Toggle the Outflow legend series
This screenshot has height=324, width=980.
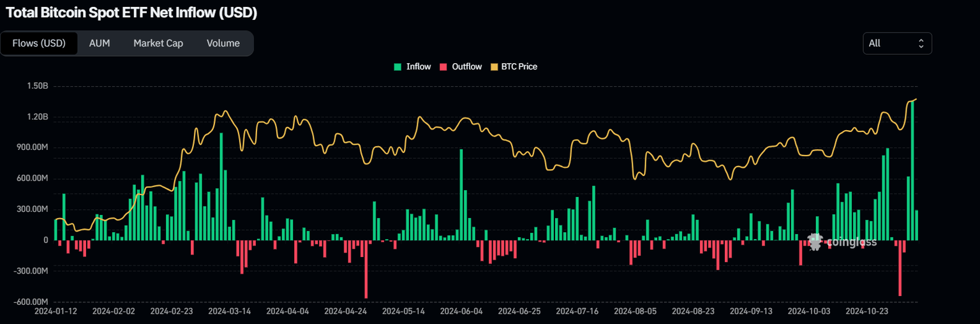[461, 66]
